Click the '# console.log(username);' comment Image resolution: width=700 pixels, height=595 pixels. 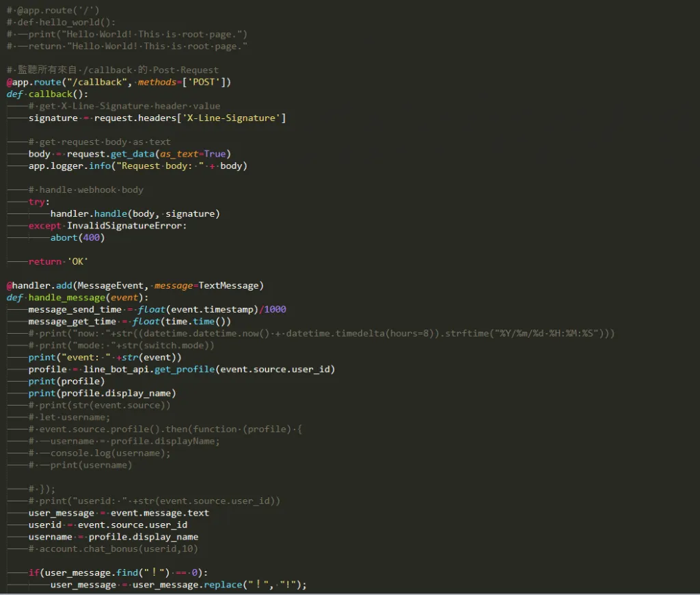tap(100, 453)
